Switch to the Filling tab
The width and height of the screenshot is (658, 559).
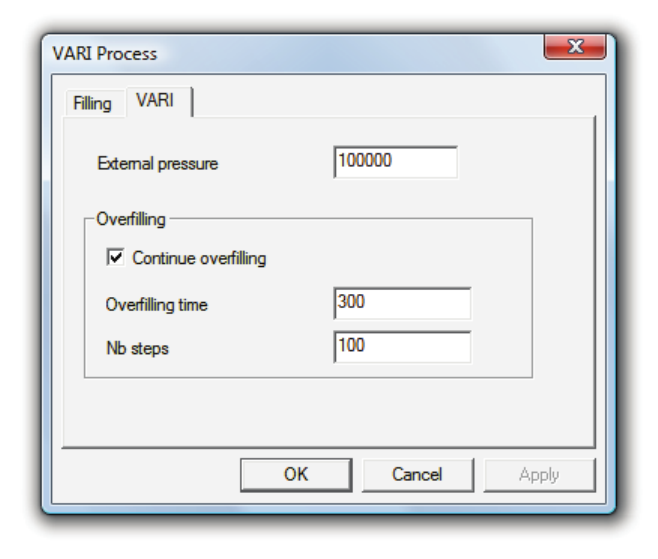[x=92, y=103]
